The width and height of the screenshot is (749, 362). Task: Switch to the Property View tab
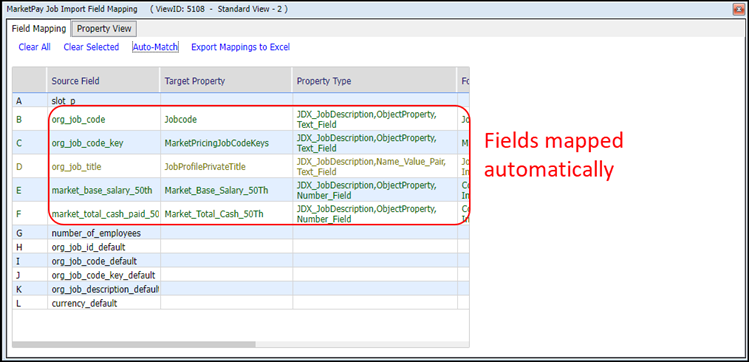pos(104,29)
